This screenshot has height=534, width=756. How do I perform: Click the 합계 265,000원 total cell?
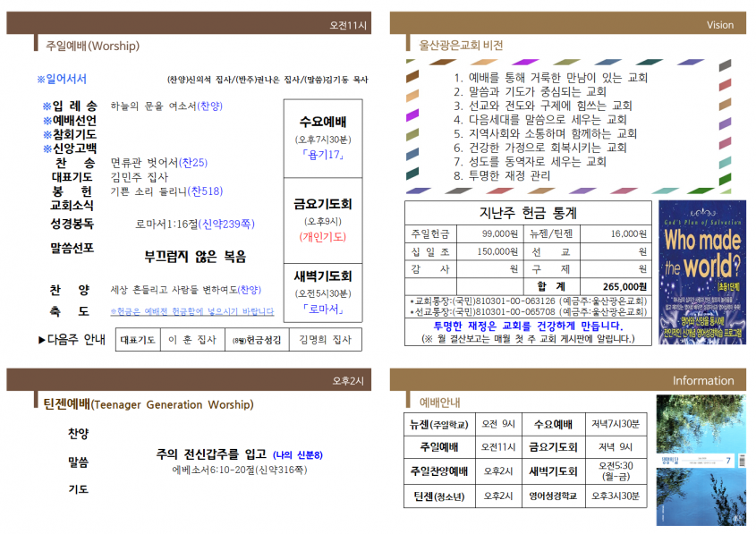point(616,286)
